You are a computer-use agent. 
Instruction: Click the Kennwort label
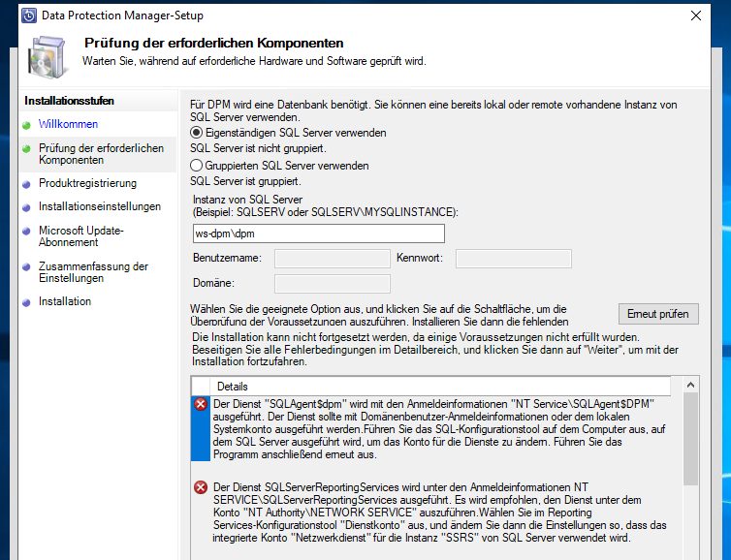tap(420, 258)
